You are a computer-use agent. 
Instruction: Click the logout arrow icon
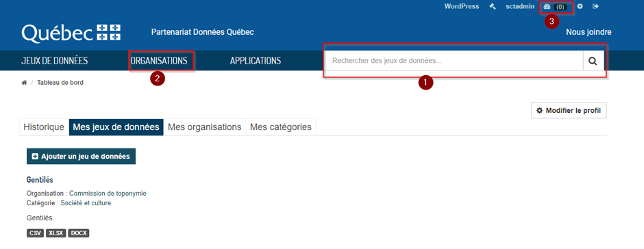596,7
